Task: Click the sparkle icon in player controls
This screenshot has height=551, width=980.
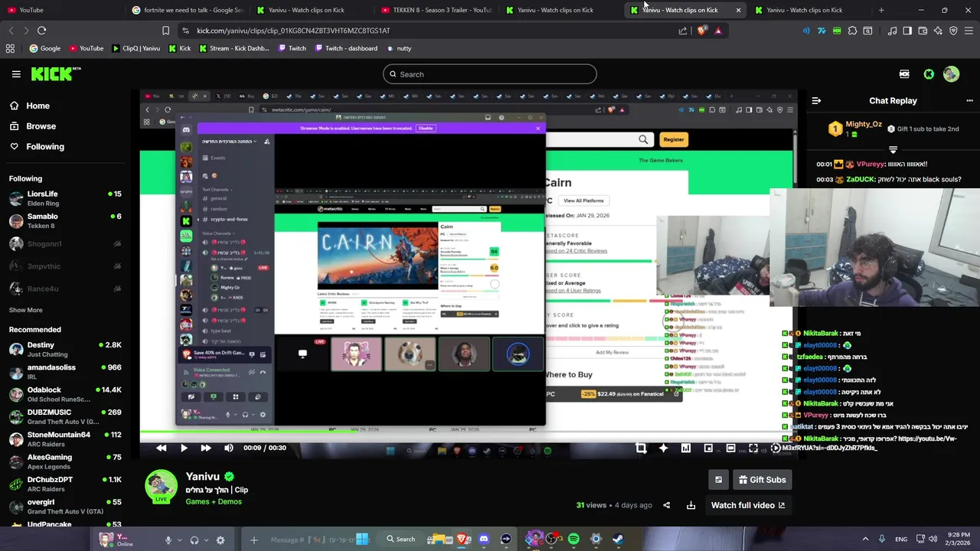Action: [663, 448]
